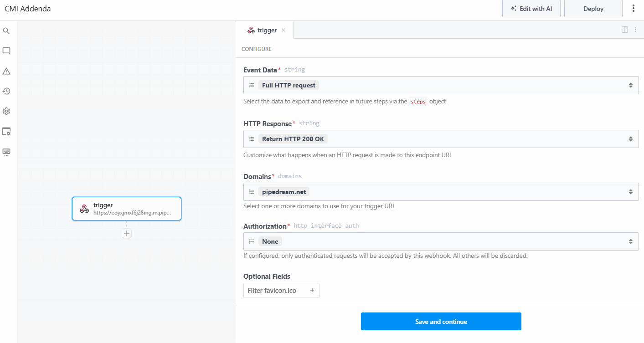Click the Deploy button

coord(593,9)
